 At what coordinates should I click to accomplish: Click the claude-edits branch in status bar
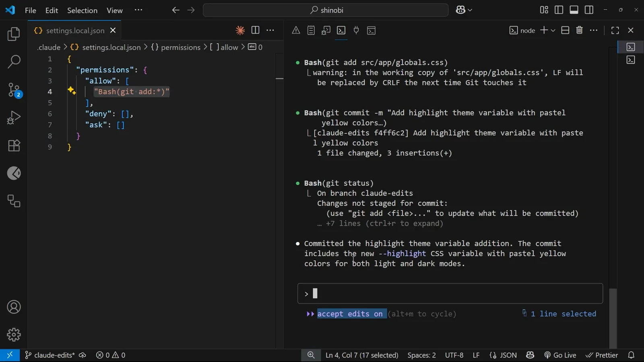click(50, 355)
